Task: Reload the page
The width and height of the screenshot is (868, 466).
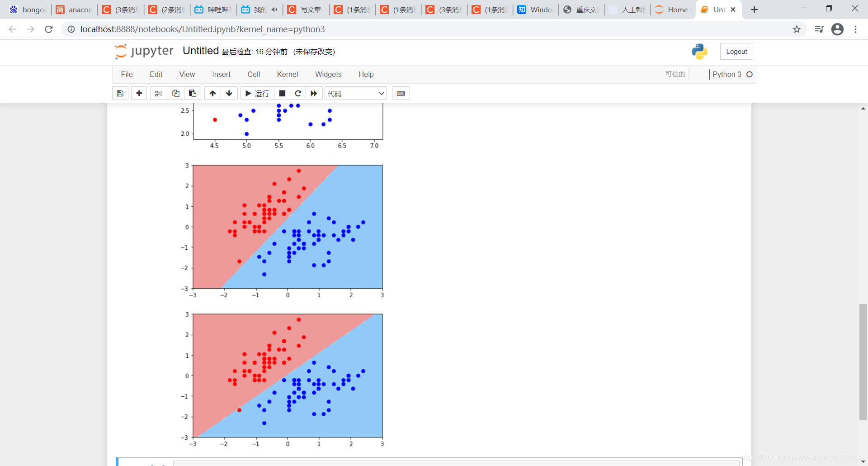Action: coord(49,29)
